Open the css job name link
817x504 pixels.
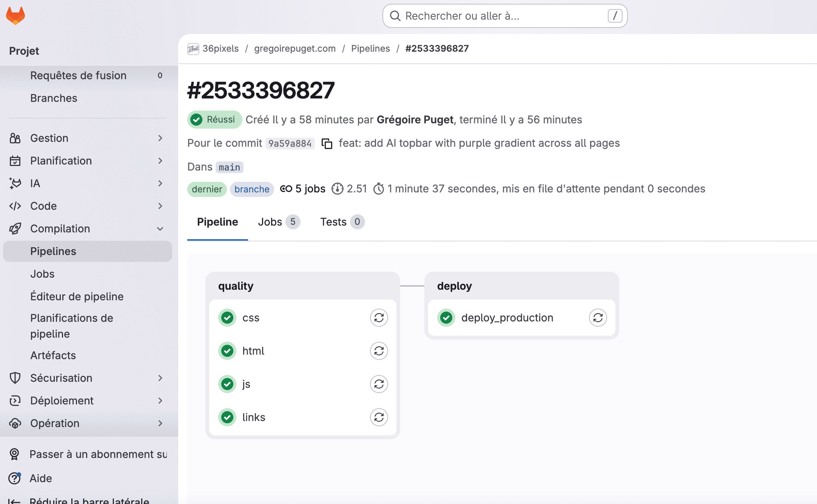[251, 318]
